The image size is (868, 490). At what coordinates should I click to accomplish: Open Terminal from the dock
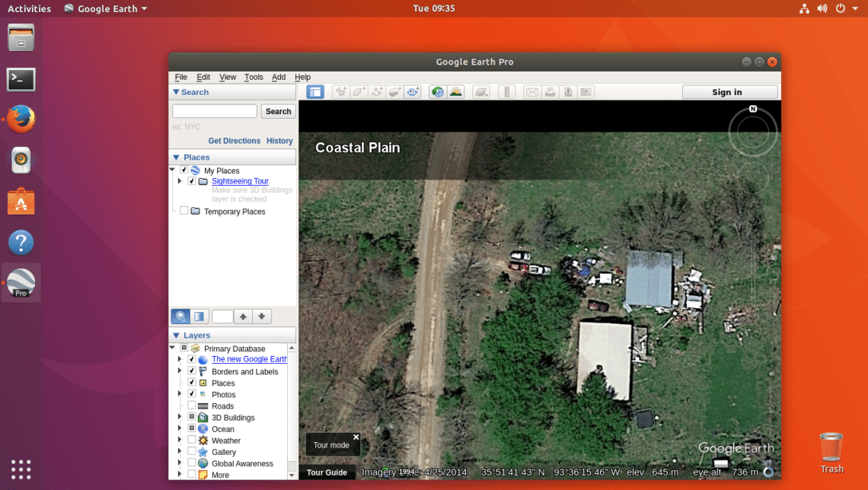[21, 80]
